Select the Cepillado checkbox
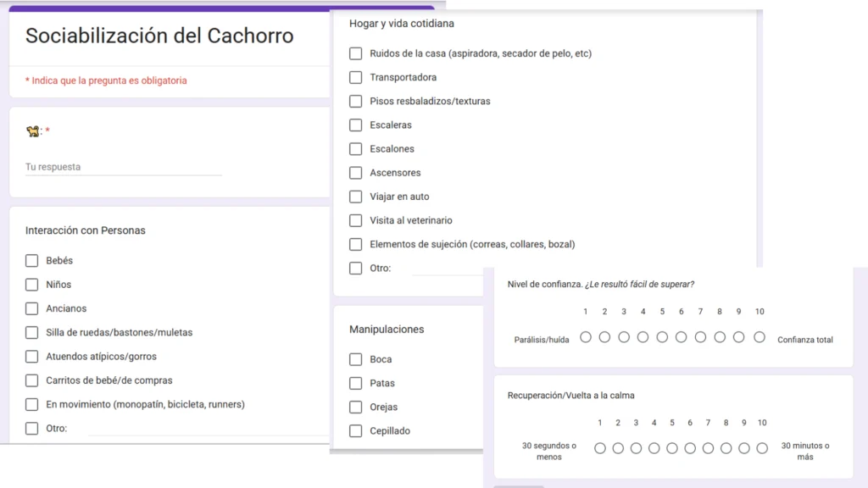The height and width of the screenshot is (488, 868). [x=356, y=430]
